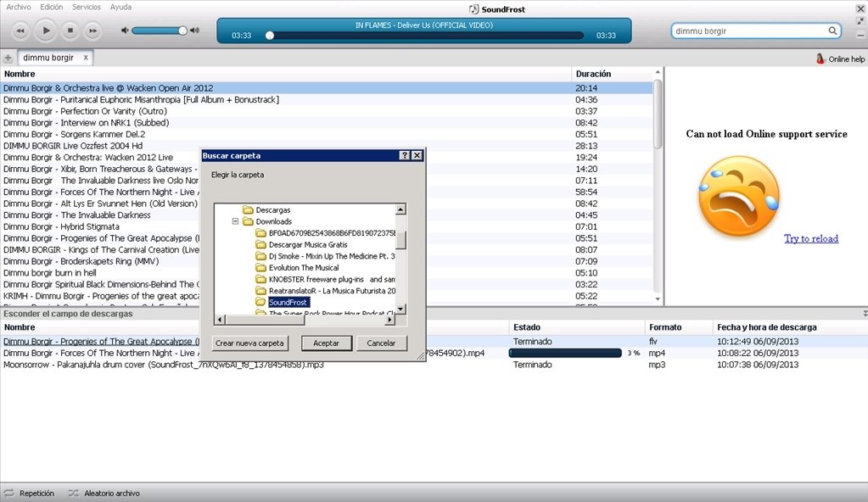Click the Try to reload link

pyautogui.click(x=811, y=238)
